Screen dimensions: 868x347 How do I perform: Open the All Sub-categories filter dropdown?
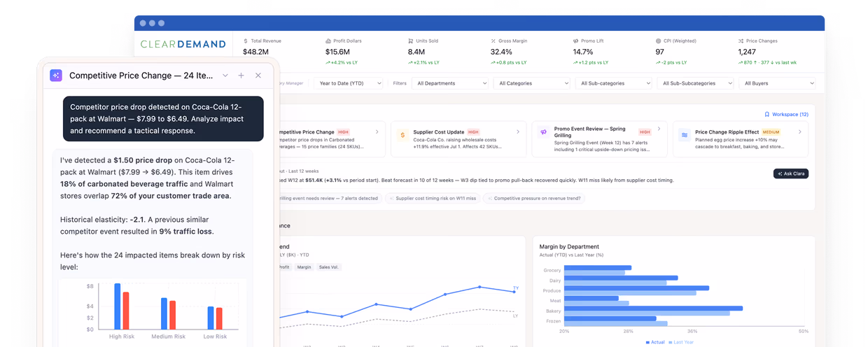pos(615,83)
